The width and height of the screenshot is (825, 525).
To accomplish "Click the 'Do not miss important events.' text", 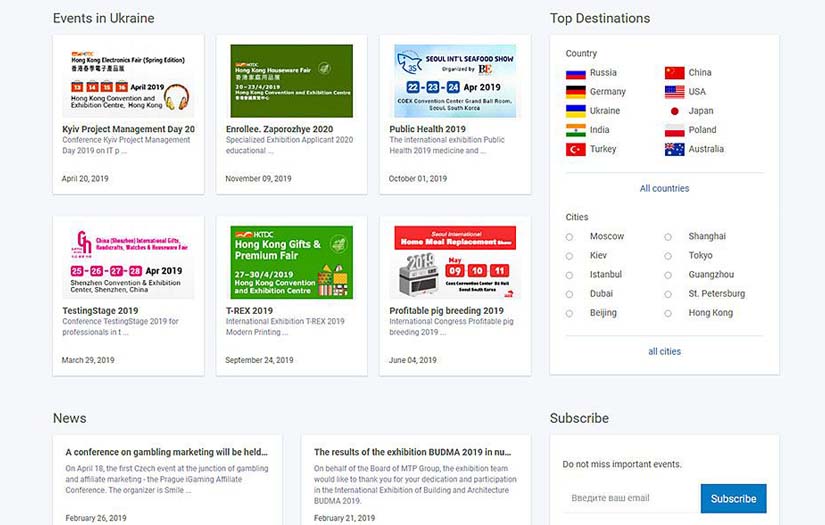I will pos(622,464).
